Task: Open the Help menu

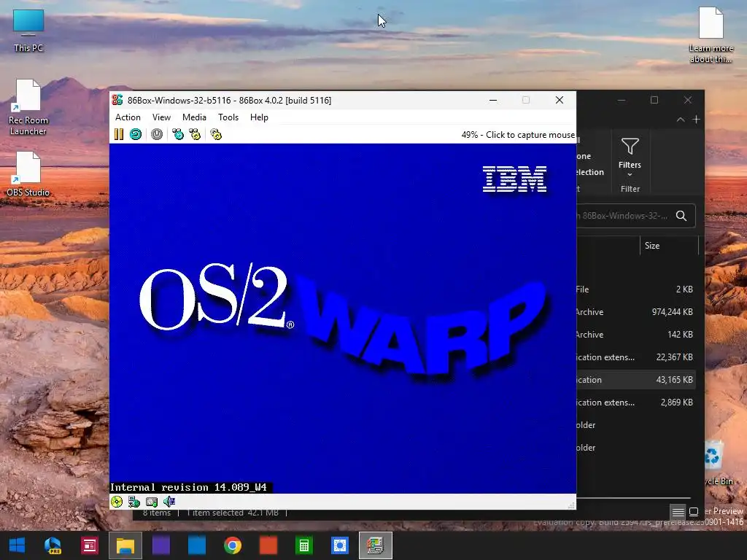Action: [259, 117]
